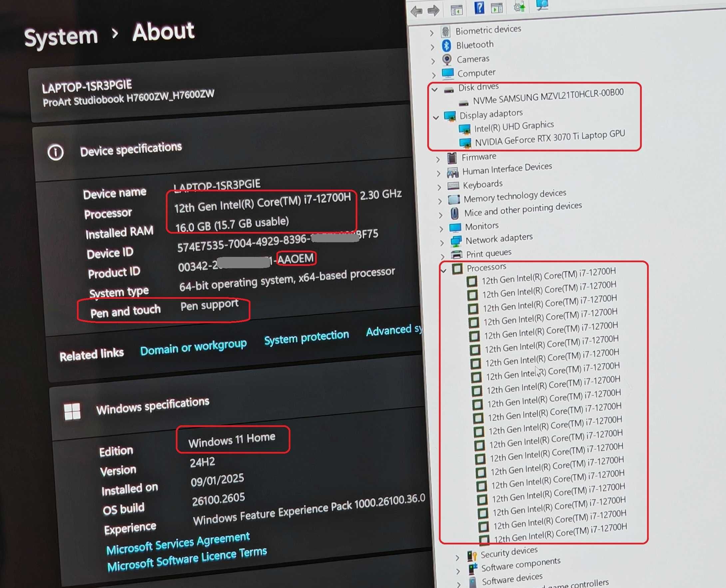Open Microsoft Software Licence Terms link

click(187, 560)
